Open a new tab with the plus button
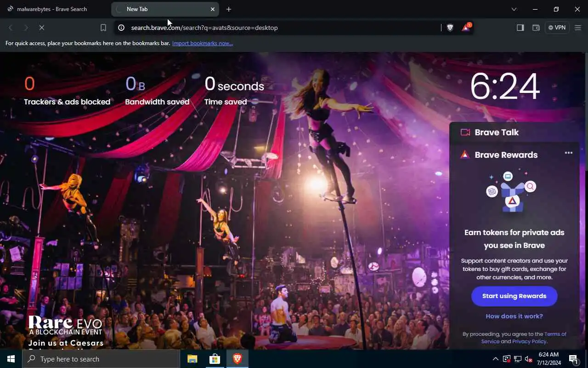Viewport: 588px width, 368px height. (229, 9)
